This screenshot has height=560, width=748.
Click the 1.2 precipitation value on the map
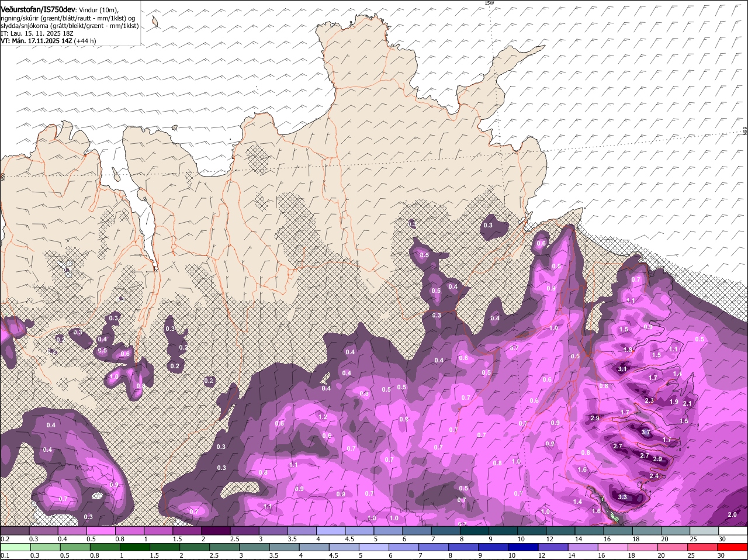323,417
